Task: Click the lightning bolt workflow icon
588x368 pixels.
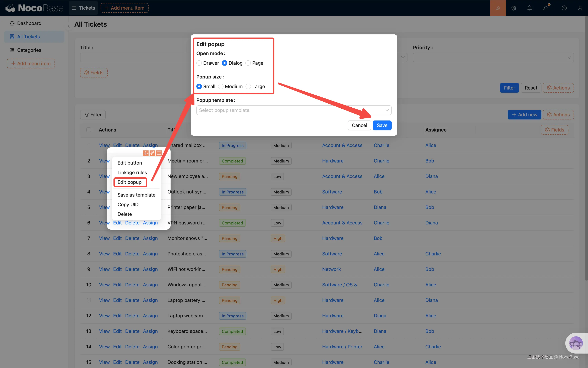Action: click(x=152, y=153)
